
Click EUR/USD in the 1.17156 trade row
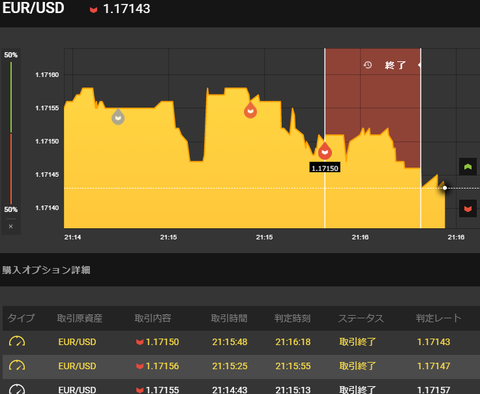click(x=77, y=366)
